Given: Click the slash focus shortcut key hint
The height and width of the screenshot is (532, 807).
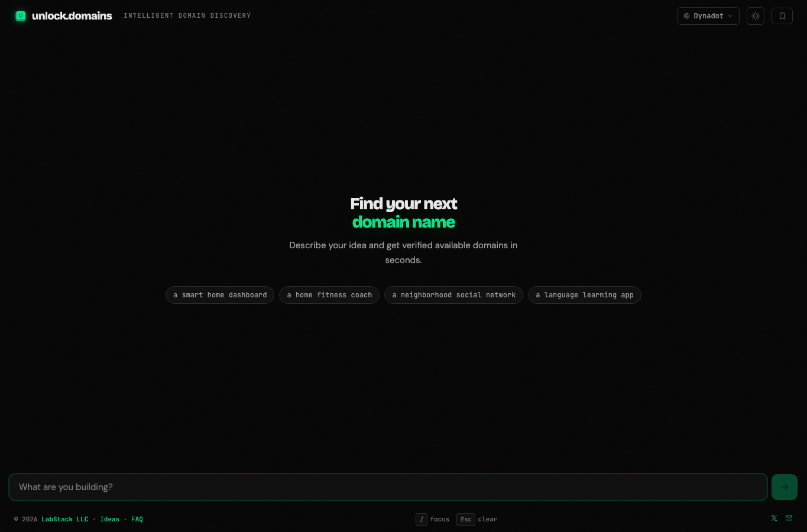Looking at the screenshot, I should (x=422, y=519).
